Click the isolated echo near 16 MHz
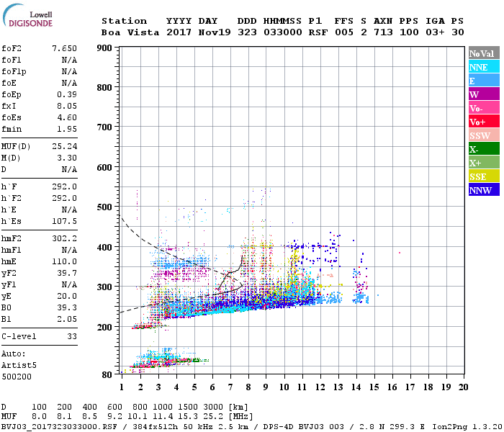This screenshot has width=504, height=432. [400, 253]
